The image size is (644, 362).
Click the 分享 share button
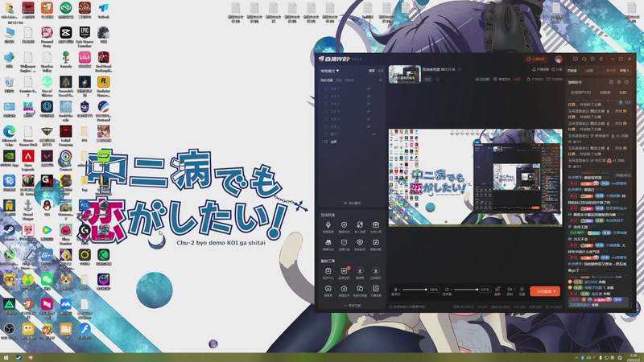click(557, 69)
